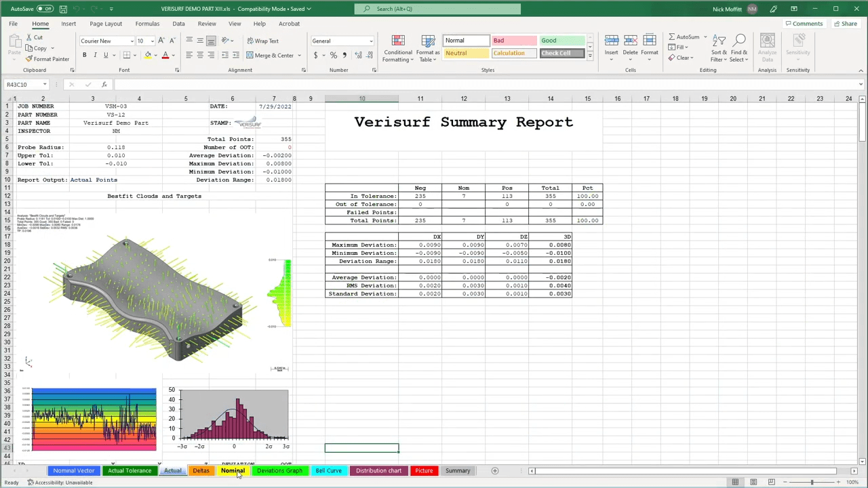This screenshot has height=488, width=868.
Task: Click the Cut icon
Action: 29,37
